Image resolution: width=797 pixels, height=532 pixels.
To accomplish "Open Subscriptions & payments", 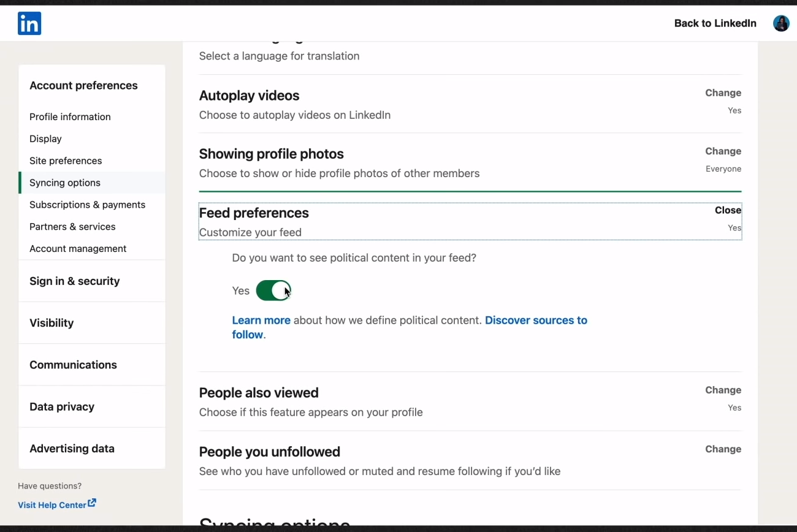I will (87, 205).
